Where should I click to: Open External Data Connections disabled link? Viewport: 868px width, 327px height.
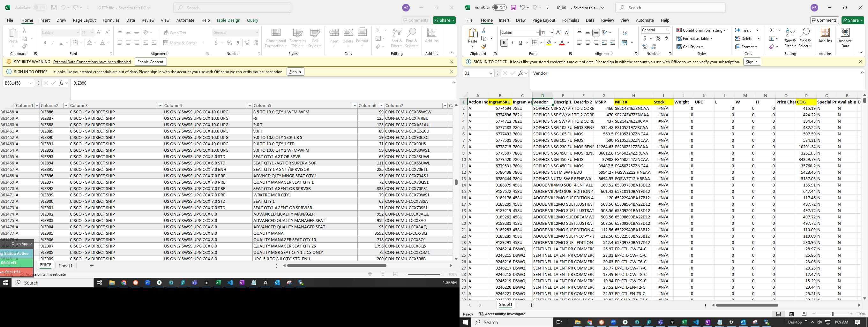(x=92, y=62)
